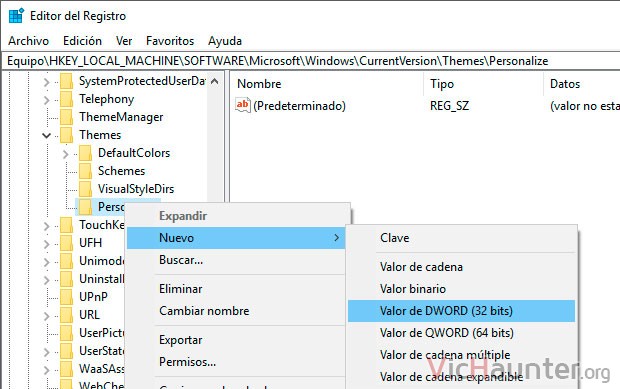The width and height of the screenshot is (620, 389).
Task: Select the (Predeterminado) value name
Action: coord(299,106)
